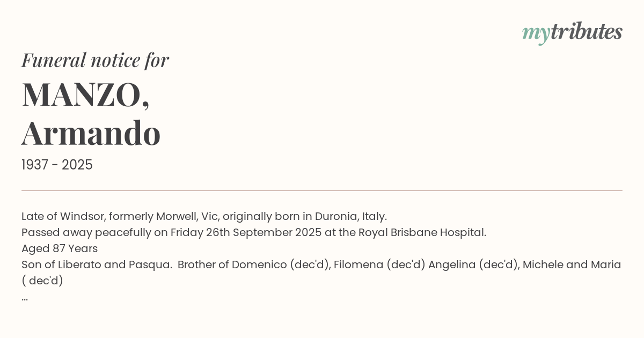Click the years 1937 - 2025
Image resolution: width=644 pixels, height=338 pixels.
pyautogui.click(x=57, y=165)
